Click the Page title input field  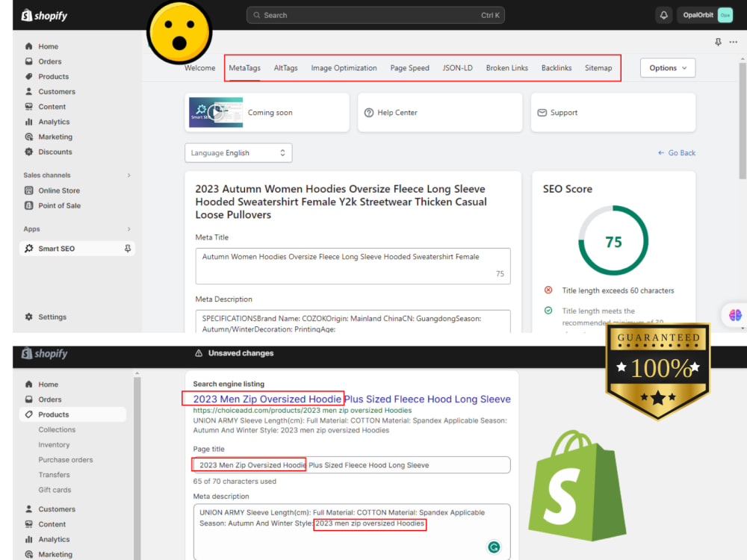(352, 464)
